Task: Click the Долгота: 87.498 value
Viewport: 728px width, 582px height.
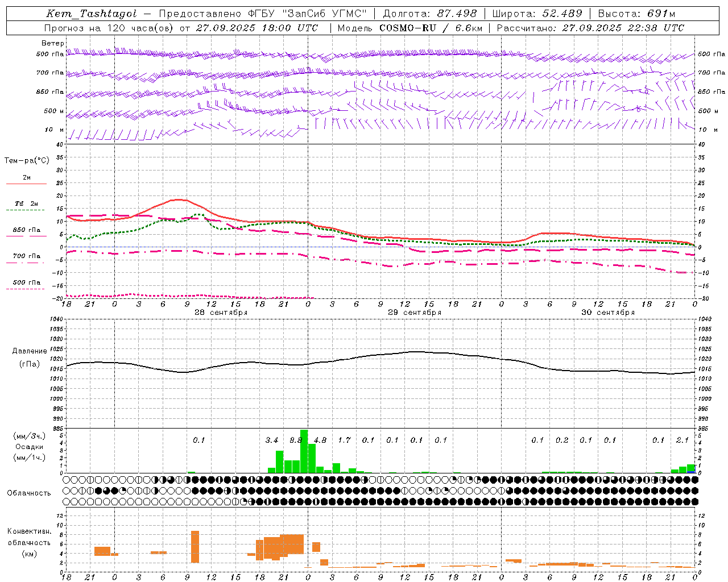Action: click(430, 14)
